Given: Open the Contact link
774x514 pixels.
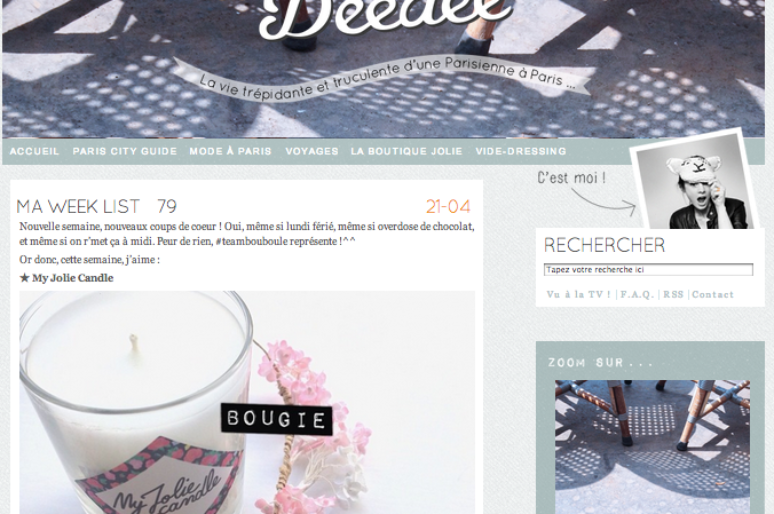Looking at the screenshot, I should pyautogui.click(x=712, y=294).
